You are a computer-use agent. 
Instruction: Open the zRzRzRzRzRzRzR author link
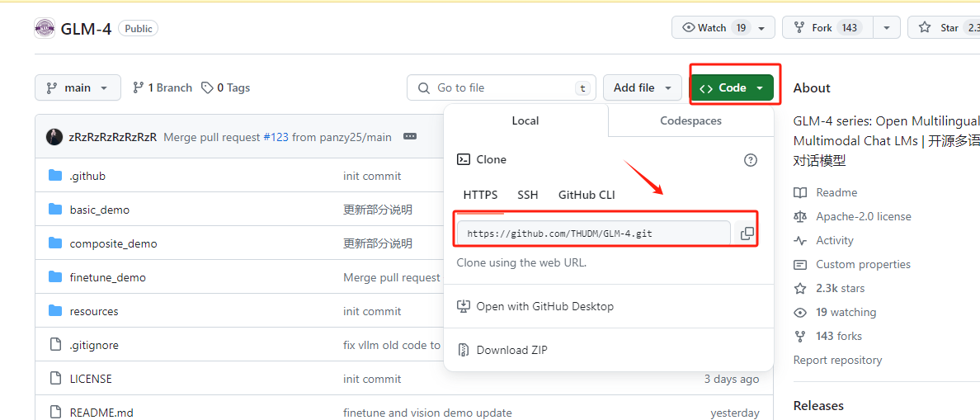pyautogui.click(x=112, y=137)
